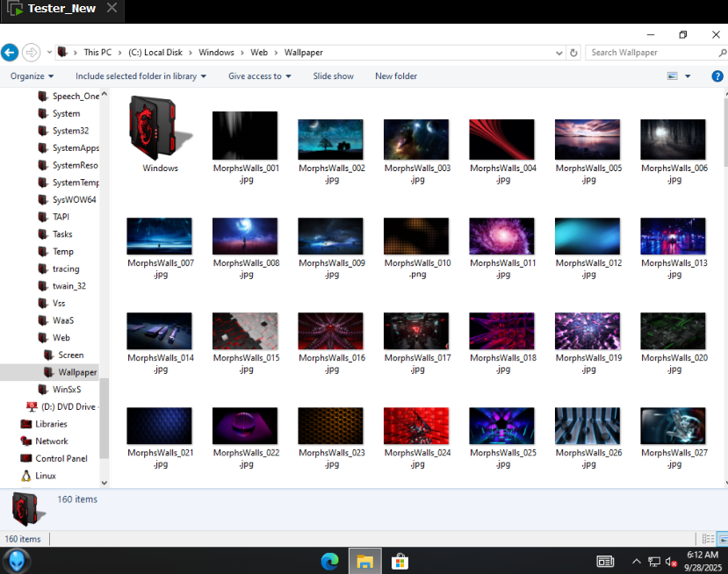728x574 pixels.
Task: Select MorphsWalls_011.jpg galaxy thumbnail
Action: coord(502,236)
